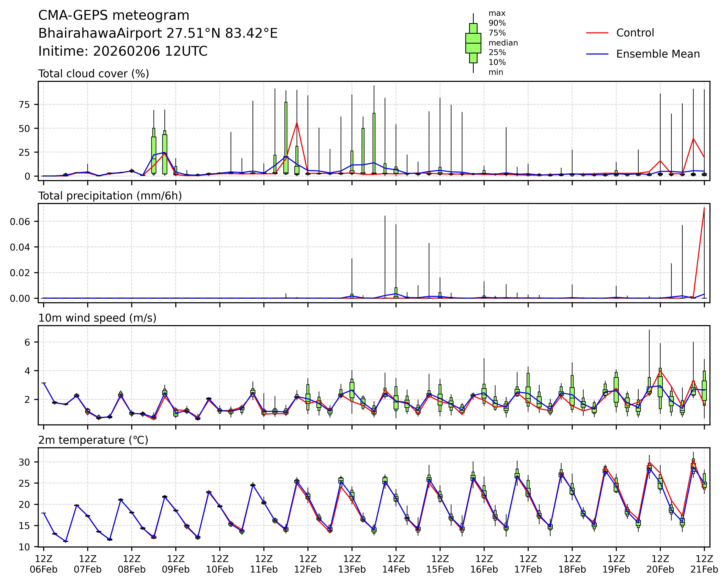Viewport: 728px width, 584px height.
Task: Click the Total precipitation panel title
Action: click(x=110, y=196)
